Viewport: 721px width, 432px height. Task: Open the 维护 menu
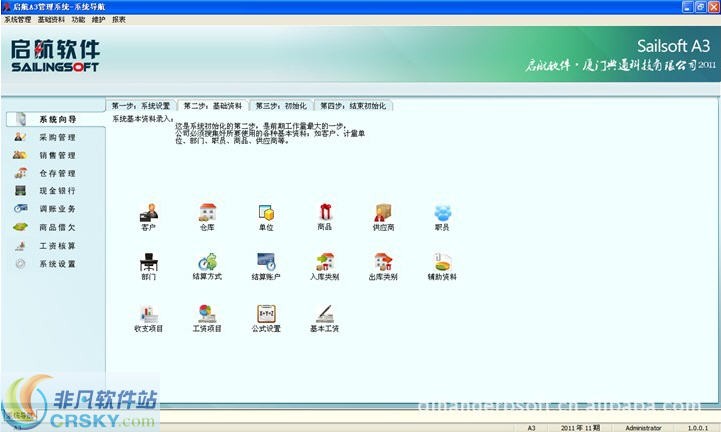point(98,20)
